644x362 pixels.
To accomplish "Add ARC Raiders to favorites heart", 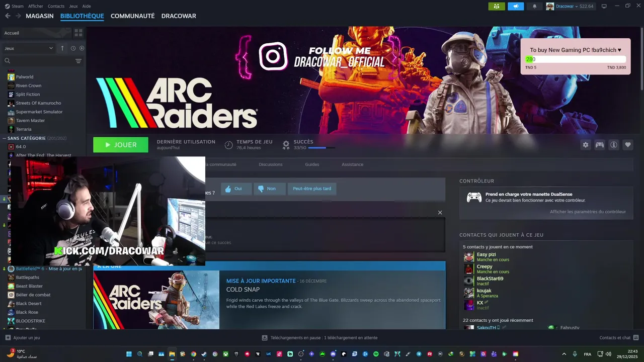I will tap(628, 145).
